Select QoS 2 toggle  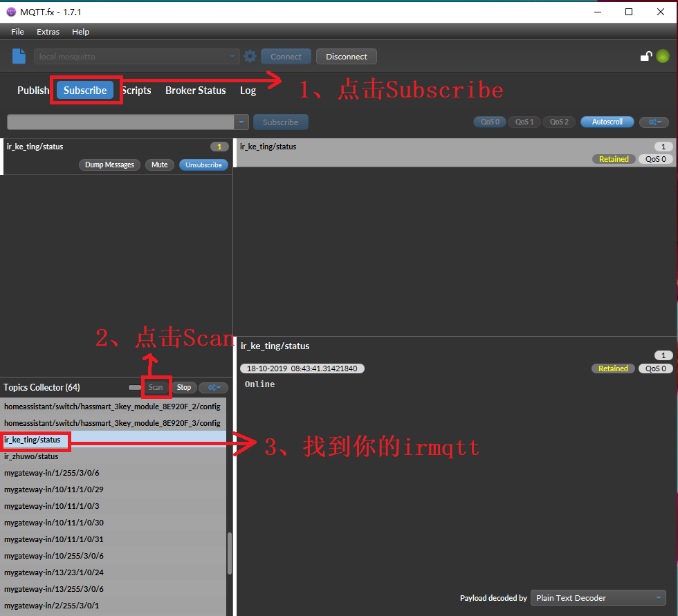click(x=559, y=122)
